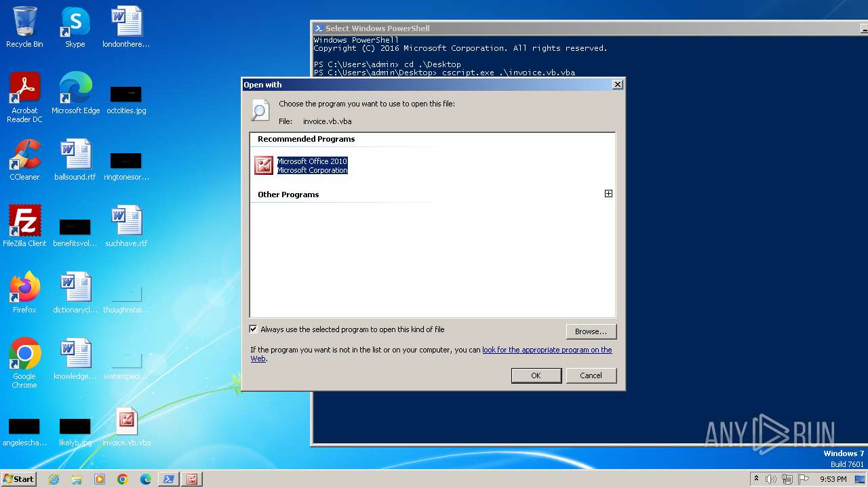Click the Show desktop button
The image size is (868, 488).
pyautogui.click(x=861, y=479)
